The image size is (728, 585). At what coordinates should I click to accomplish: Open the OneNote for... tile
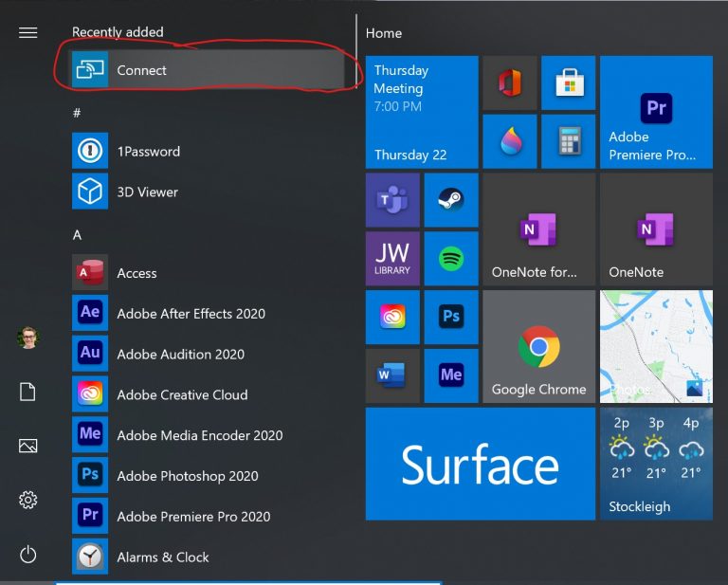[539, 229]
